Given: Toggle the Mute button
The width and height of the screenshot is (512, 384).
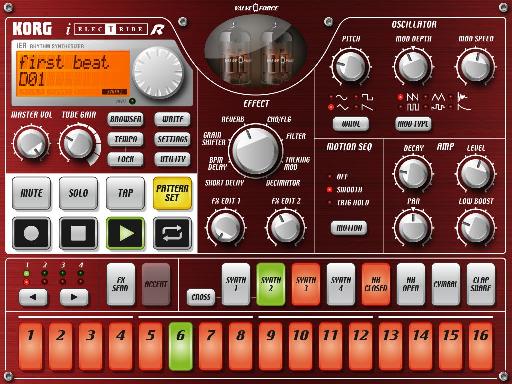Looking at the screenshot, I should [31, 193].
